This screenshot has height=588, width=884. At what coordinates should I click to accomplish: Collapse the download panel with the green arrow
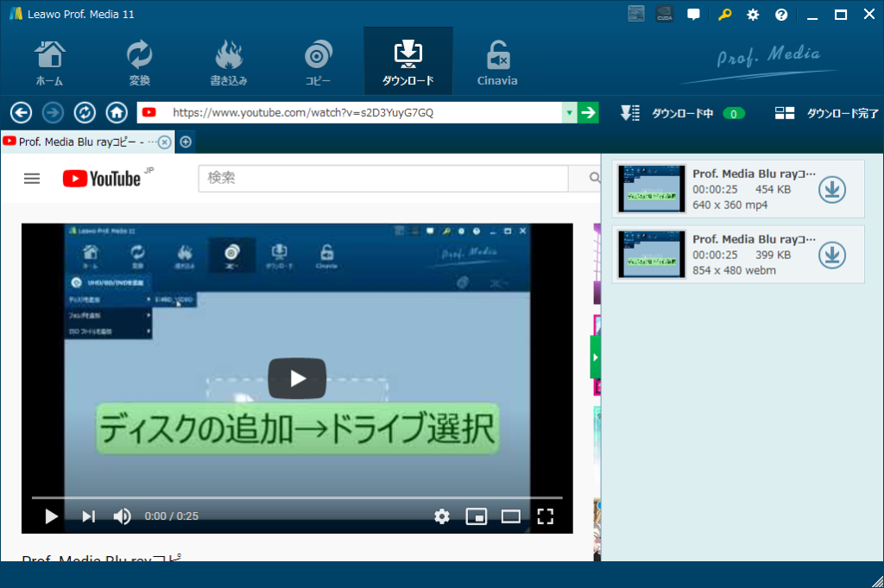point(596,357)
